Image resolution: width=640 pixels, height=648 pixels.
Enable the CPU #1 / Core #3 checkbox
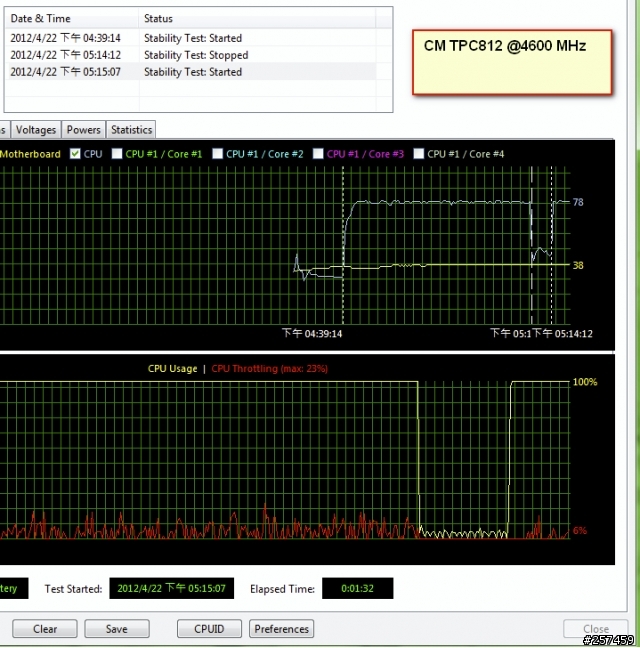point(318,154)
